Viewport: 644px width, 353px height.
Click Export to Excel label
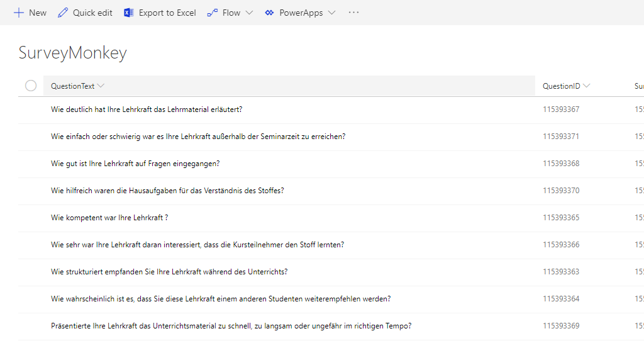pyautogui.click(x=167, y=13)
